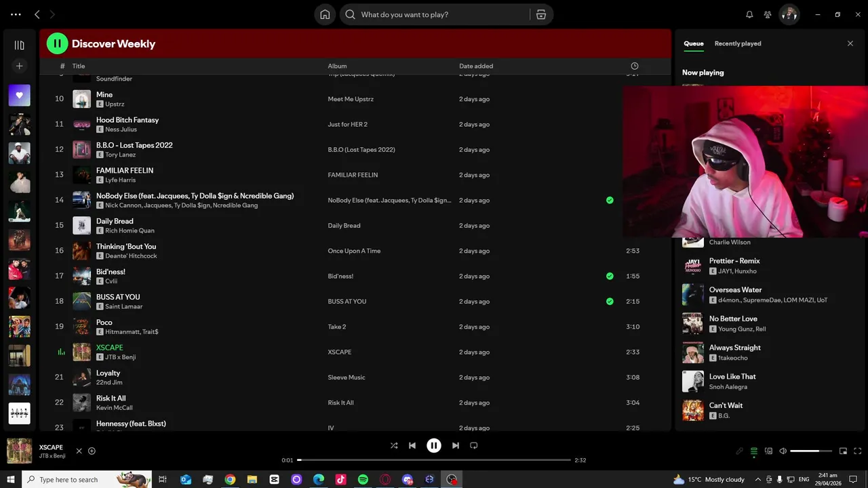
Task: Expand Your Library sidebar
Action: click(x=19, y=45)
